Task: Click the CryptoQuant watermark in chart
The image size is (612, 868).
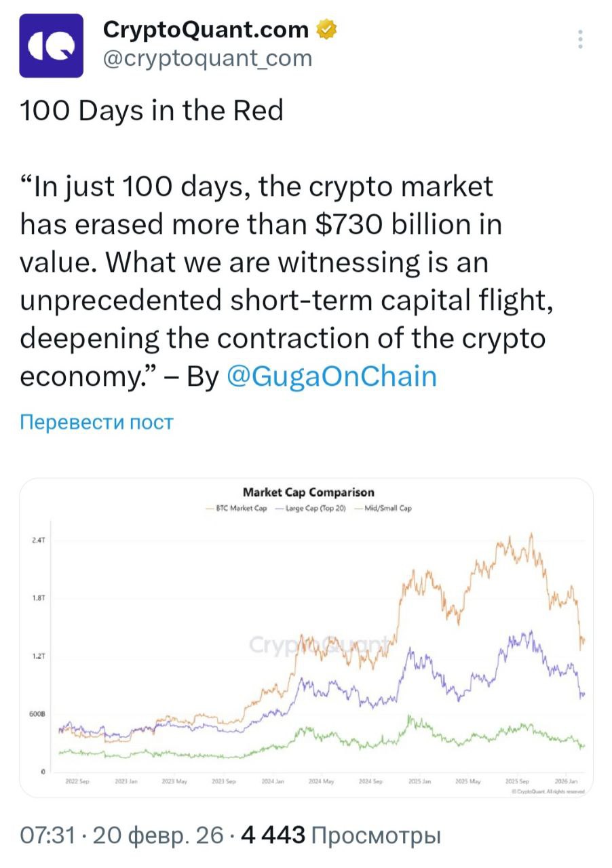Action: coord(319,644)
